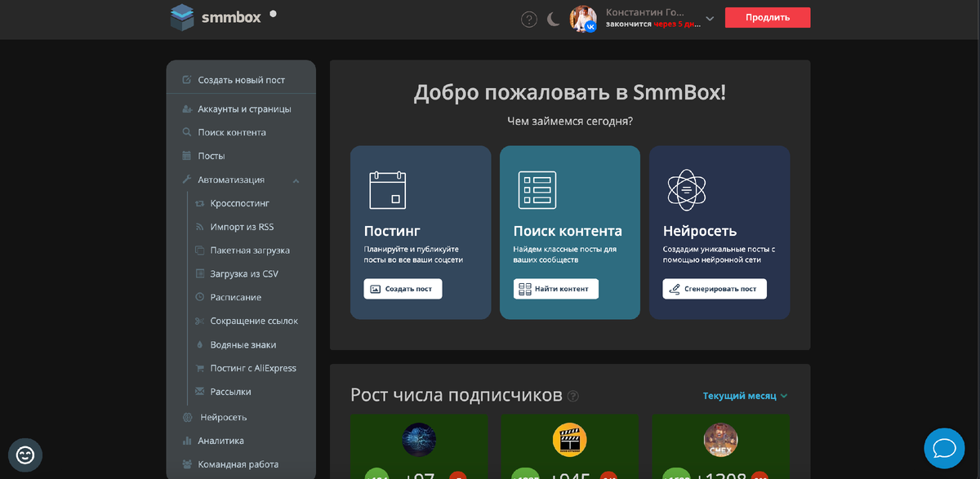Open Кросспостинг submenu item
Viewport: 980px width, 479px height.
239,203
